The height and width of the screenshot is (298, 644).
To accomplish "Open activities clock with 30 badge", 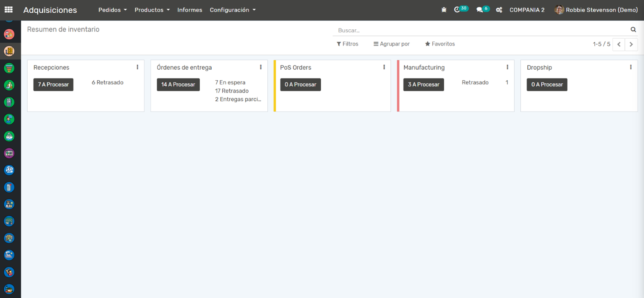I will (457, 10).
